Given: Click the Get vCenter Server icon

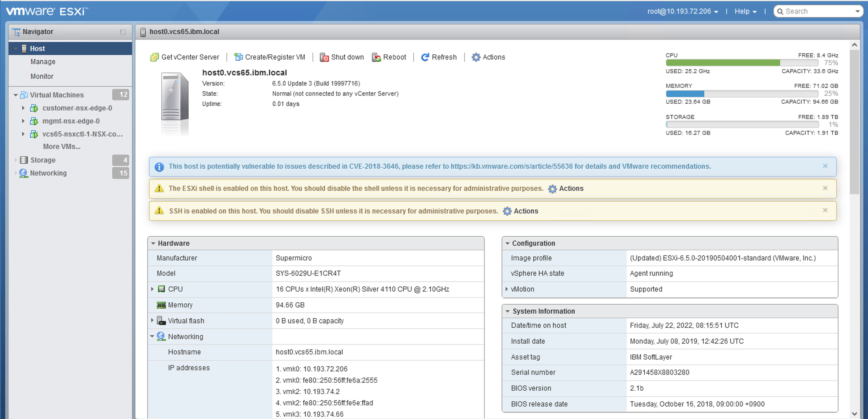Looking at the screenshot, I should click(x=154, y=57).
